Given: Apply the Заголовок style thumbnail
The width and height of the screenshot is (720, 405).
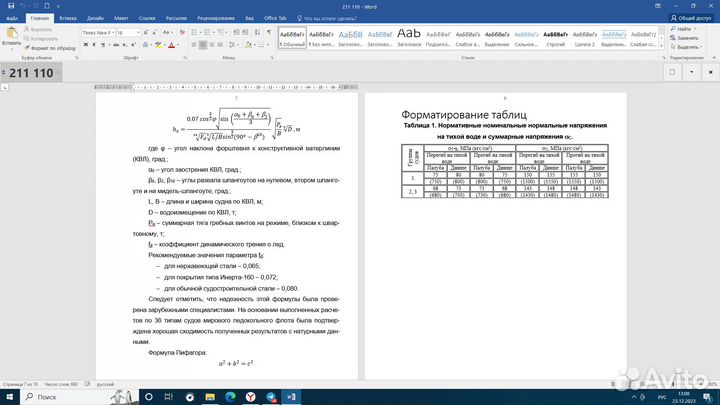Looking at the screenshot, I should [409, 37].
